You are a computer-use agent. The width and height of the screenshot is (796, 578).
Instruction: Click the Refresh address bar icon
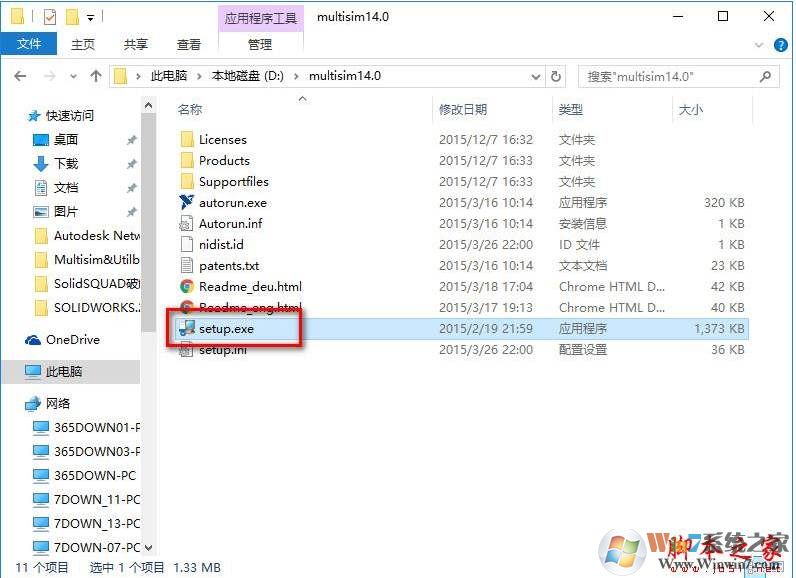(x=556, y=77)
